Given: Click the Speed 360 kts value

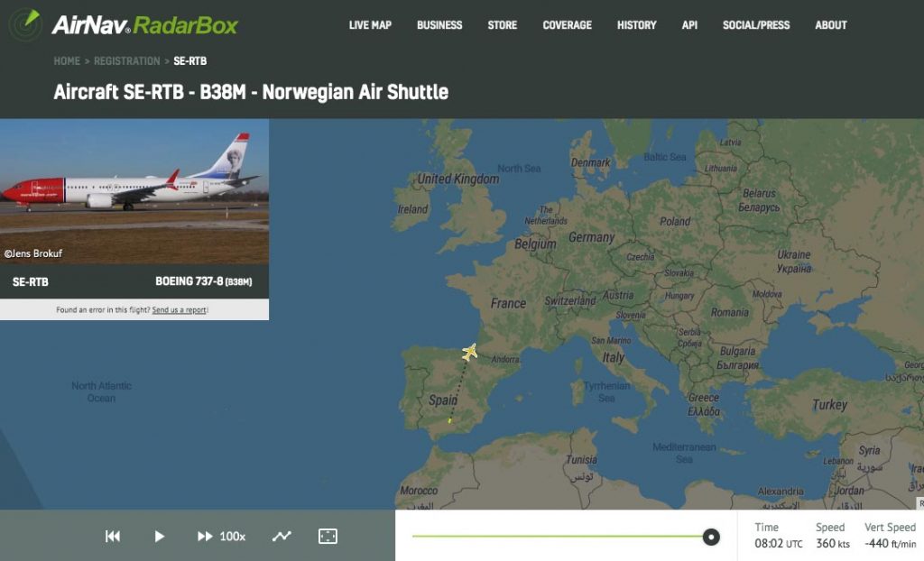Looking at the screenshot, I should point(833,543).
